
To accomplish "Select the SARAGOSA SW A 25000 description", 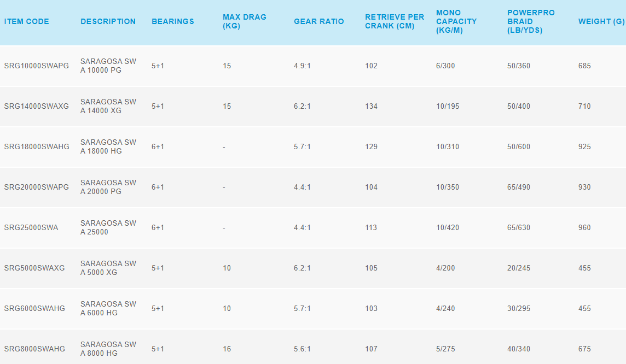I will point(108,228).
